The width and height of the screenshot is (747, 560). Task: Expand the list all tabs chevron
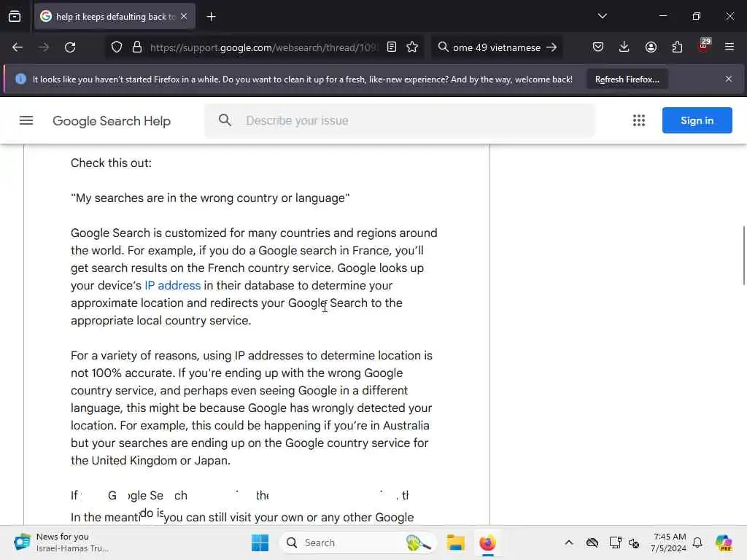pos(603,16)
